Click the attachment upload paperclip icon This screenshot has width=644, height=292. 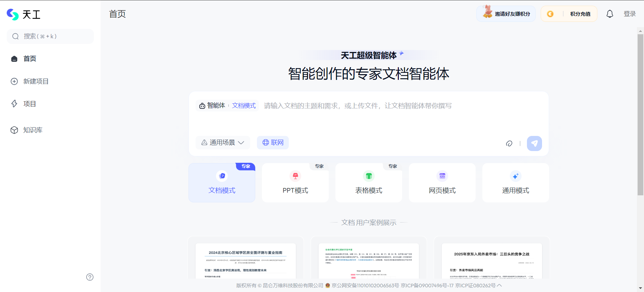click(509, 144)
